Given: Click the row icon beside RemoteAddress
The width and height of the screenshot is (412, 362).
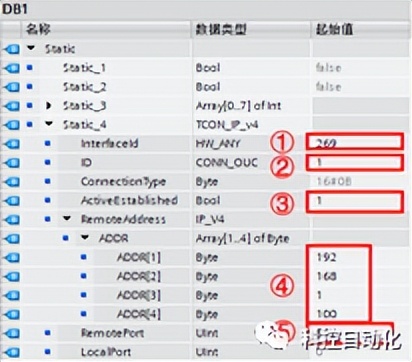Looking at the screenshot, I should coord(11,220).
